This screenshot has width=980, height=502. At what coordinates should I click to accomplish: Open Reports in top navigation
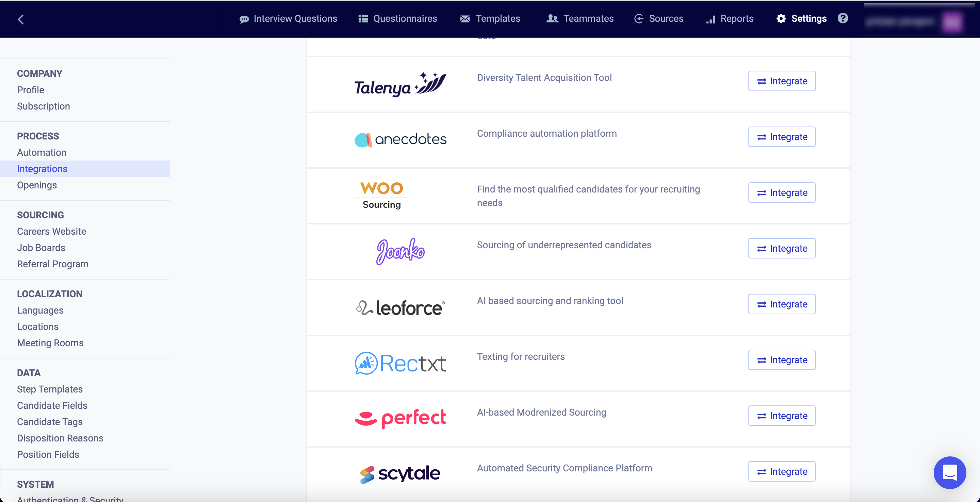tap(729, 19)
